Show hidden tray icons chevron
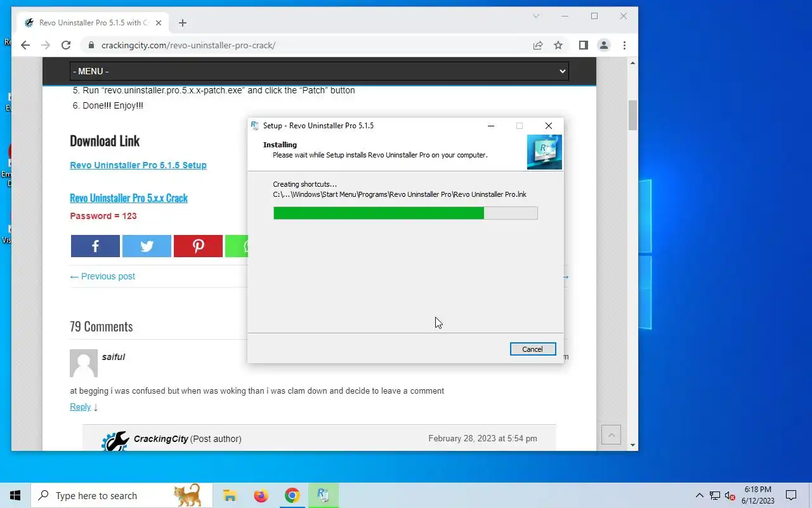This screenshot has height=508, width=812. point(700,495)
